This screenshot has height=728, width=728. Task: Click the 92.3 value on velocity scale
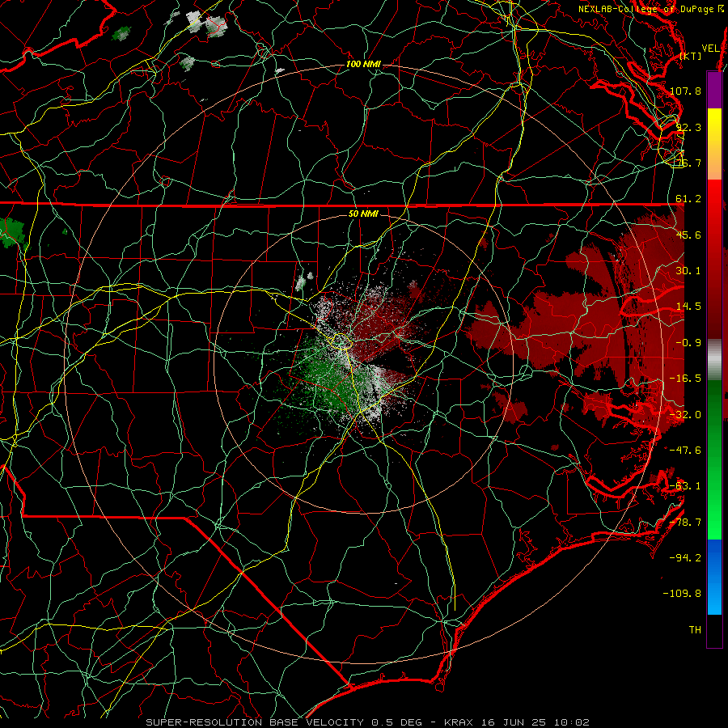(688, 127)
